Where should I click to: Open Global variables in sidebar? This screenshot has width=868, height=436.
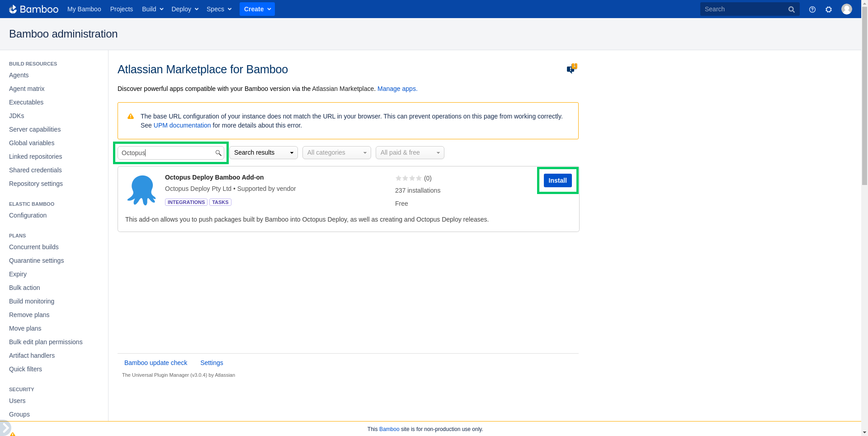(x=32, y=143)
